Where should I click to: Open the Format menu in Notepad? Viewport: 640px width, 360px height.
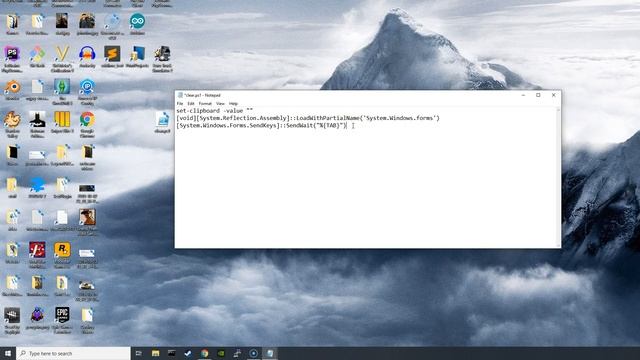click(205, 104)
